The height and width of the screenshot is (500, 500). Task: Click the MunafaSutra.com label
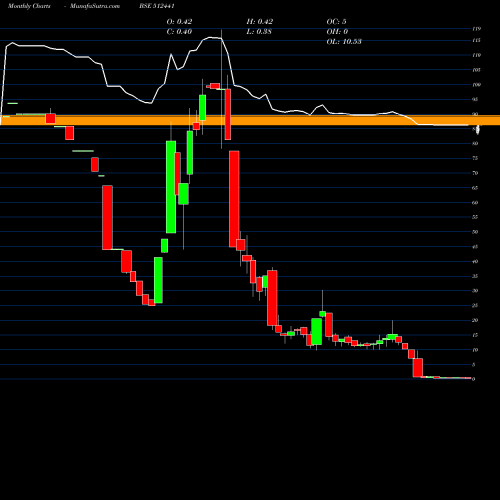pos(95,6)
